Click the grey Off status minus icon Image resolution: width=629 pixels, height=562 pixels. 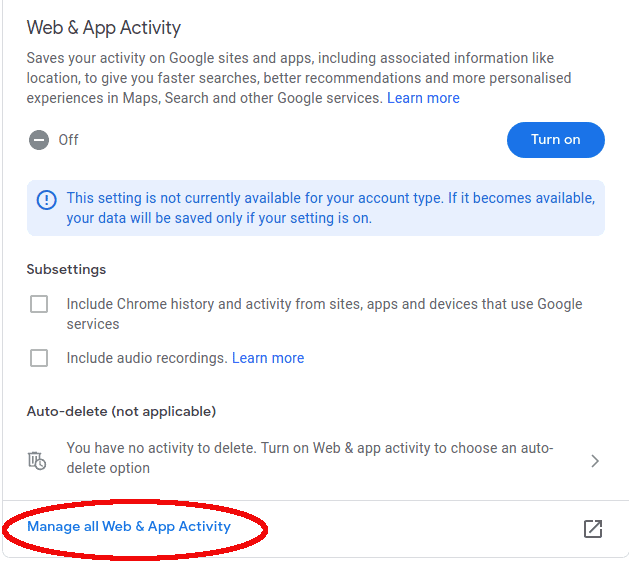pos(39,140)
